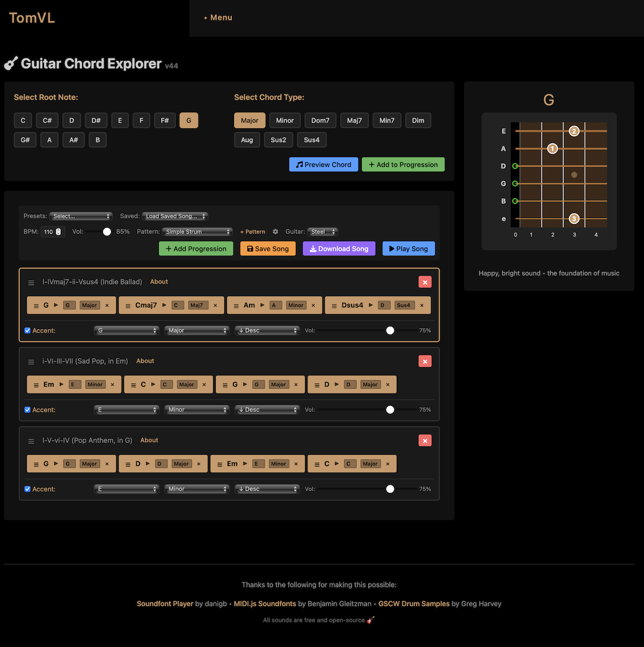This screenshot has width=644, height=647.
Task: Click the Soundfont Player link in the footer
Action: coord(165,604)
